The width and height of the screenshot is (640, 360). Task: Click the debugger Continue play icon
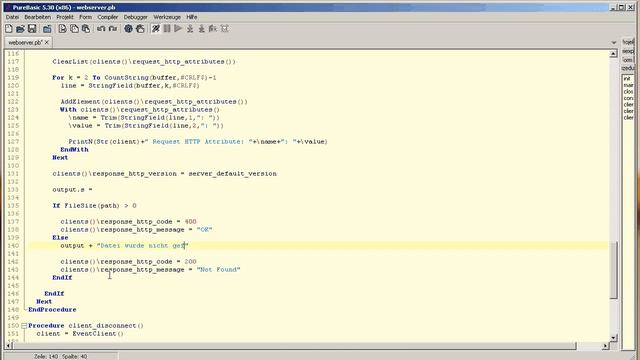[178, 29]
